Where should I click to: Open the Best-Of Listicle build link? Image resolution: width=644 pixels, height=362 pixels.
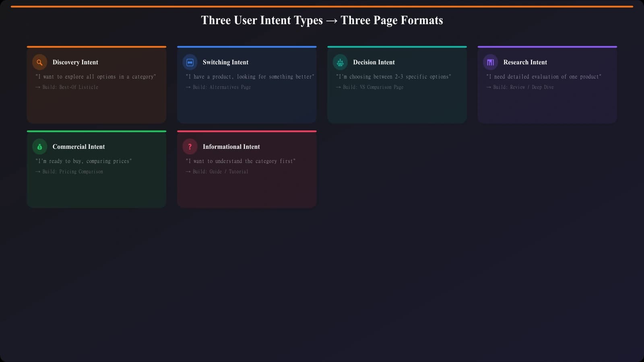click(67, 87)
